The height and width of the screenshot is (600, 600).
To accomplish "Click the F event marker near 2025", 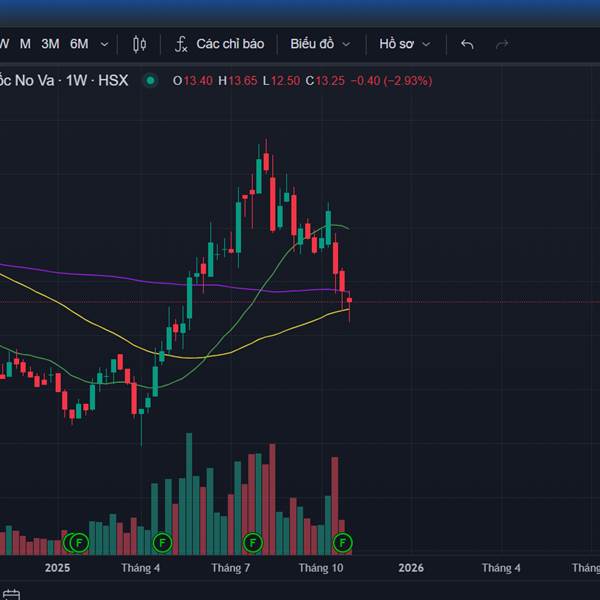I will (79, 543).
